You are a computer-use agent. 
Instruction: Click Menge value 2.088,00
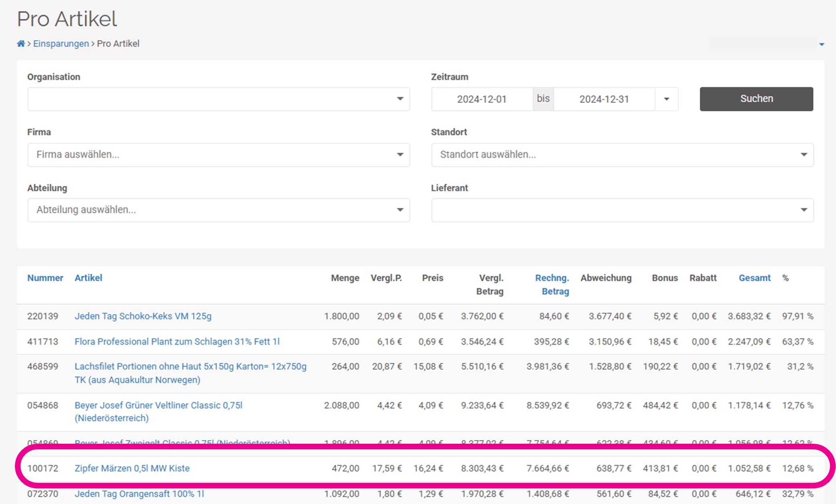pyautogui.click(x=342, y=405)
